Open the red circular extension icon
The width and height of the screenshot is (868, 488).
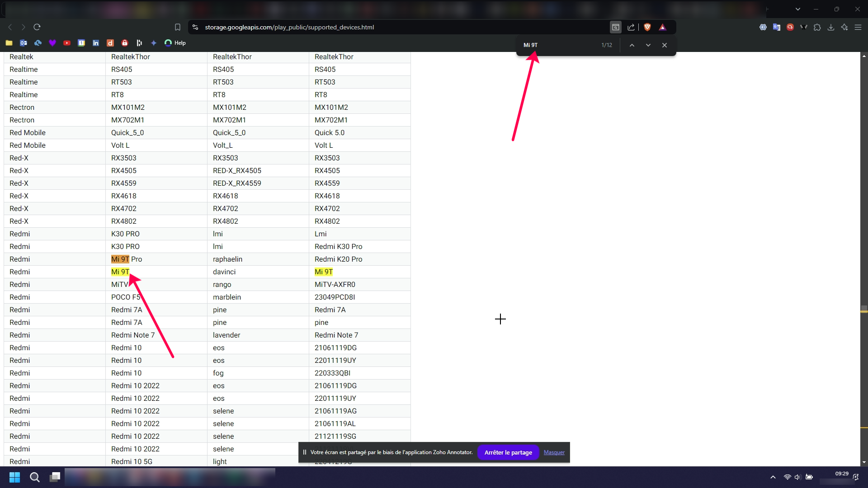[x=790, y=27]
